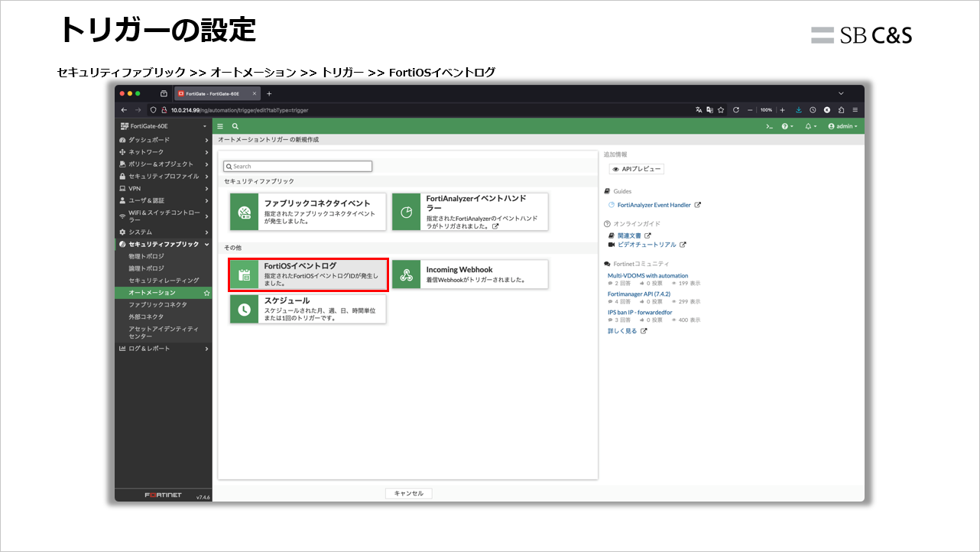Expand the ネットワーク sidebar menu
Viewport: 980px width, 552px height.
click(x=164, y=152)
